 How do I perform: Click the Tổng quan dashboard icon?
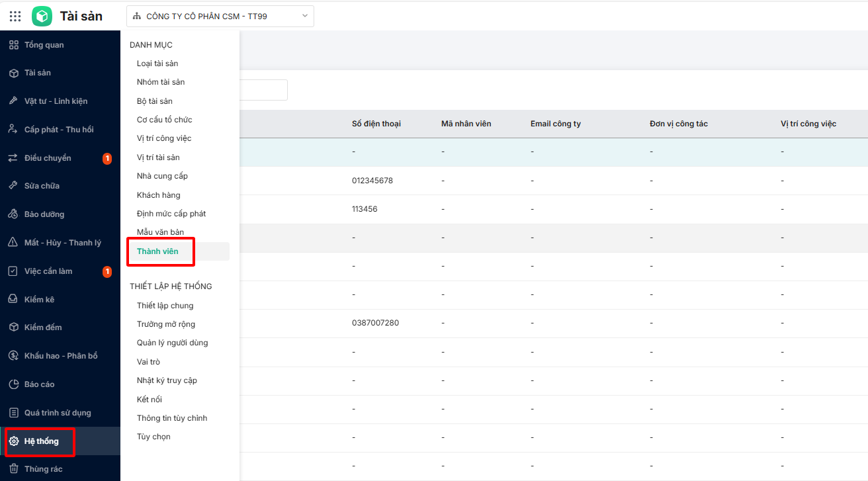point(13,45)
